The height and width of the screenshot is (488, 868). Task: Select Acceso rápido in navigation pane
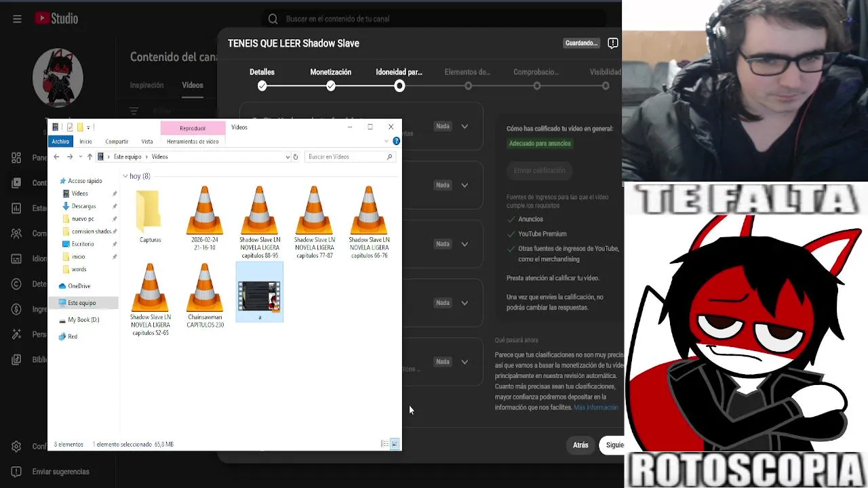85,181
